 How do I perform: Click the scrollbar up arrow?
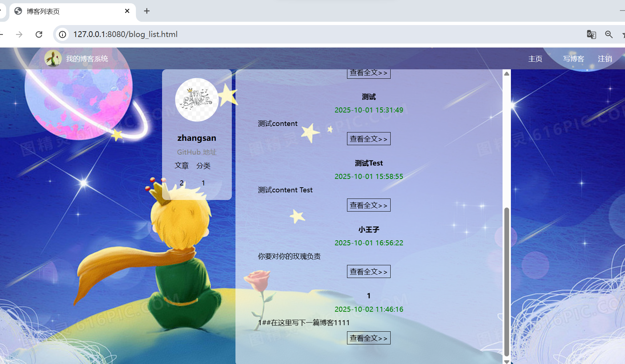[507, 74]
